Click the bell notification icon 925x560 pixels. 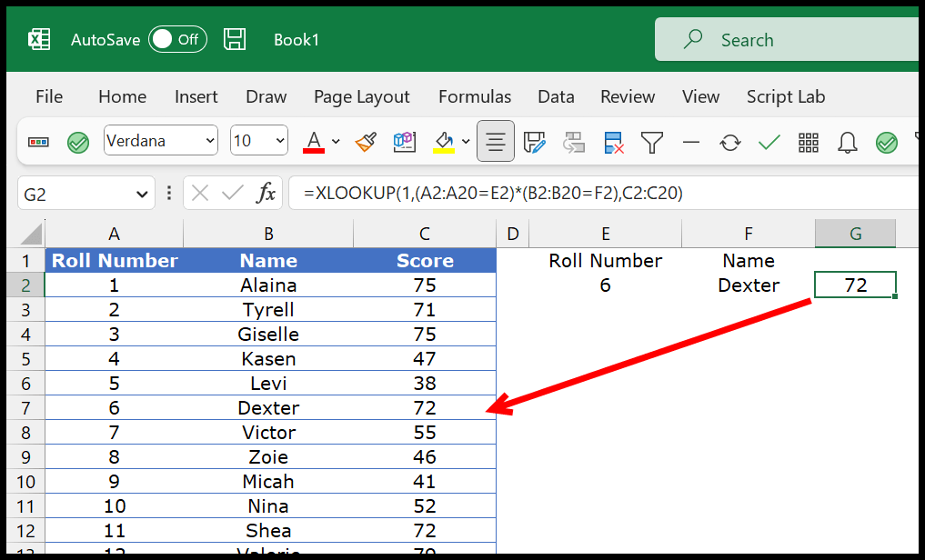[847, 142]
